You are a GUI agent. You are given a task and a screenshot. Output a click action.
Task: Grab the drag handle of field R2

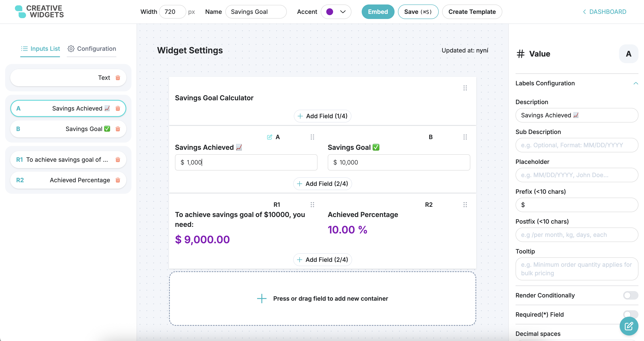pyautogui.click(x=465, y=205)
